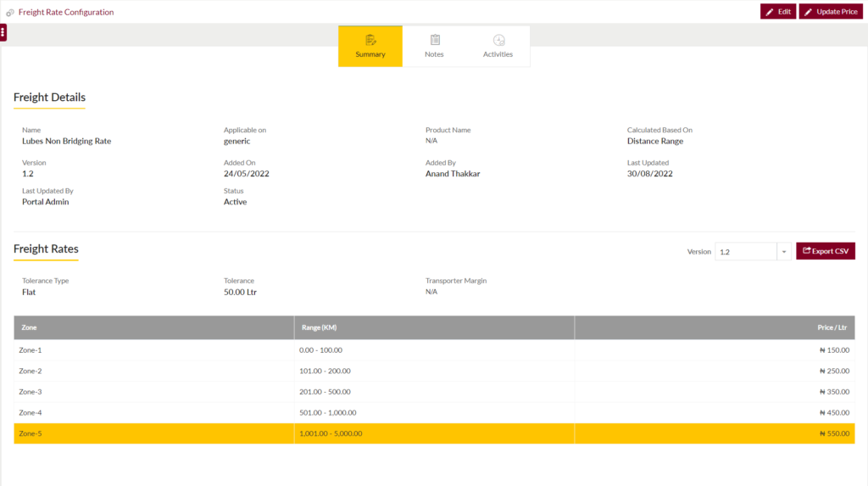Viewport: 868px width, 486px height.
Task: Click the Tolerance Type value Flat
Action: point(29,293)
